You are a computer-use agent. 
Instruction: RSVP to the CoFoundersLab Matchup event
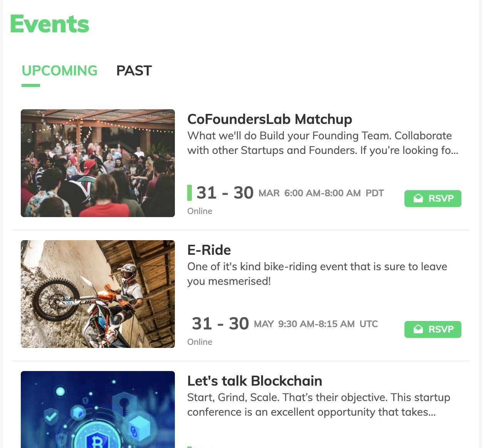click(x=433, y=199)
